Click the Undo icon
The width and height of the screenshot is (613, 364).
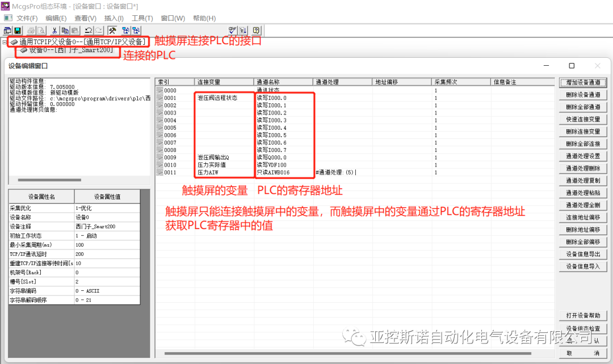[88, 31]
